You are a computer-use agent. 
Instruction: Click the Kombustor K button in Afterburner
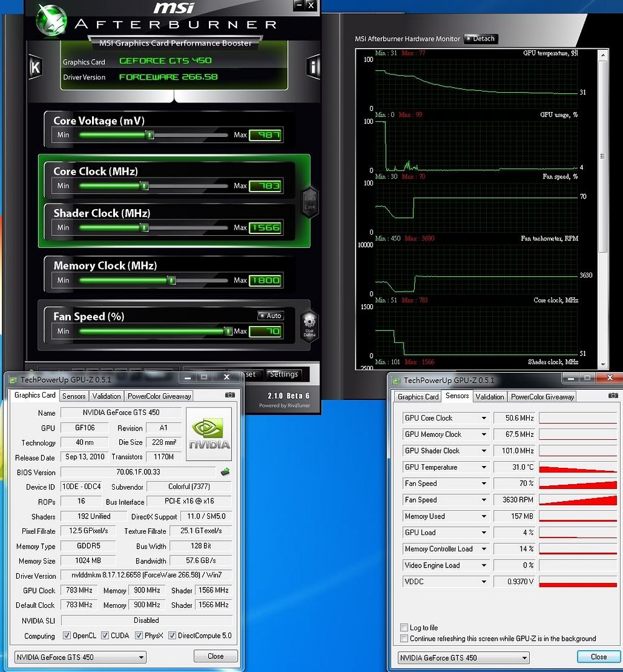35,67
